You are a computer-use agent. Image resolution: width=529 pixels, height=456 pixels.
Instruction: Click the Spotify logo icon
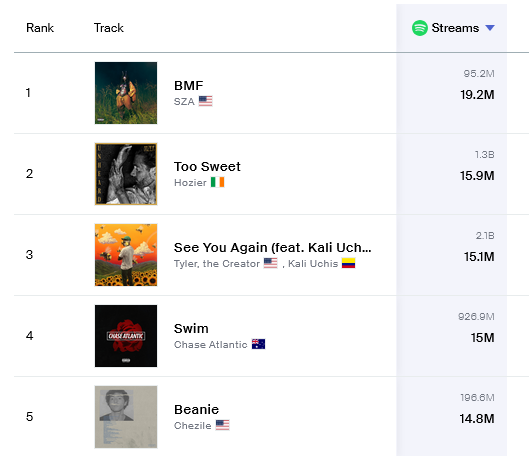coord(420,28)
